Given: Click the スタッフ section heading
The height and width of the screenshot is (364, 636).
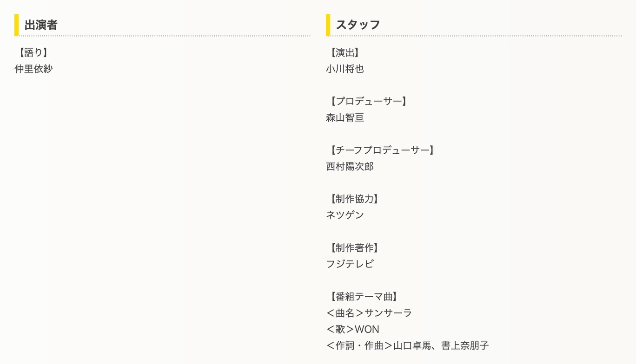Looking at the screenshot, I should [x=358, y=25].
